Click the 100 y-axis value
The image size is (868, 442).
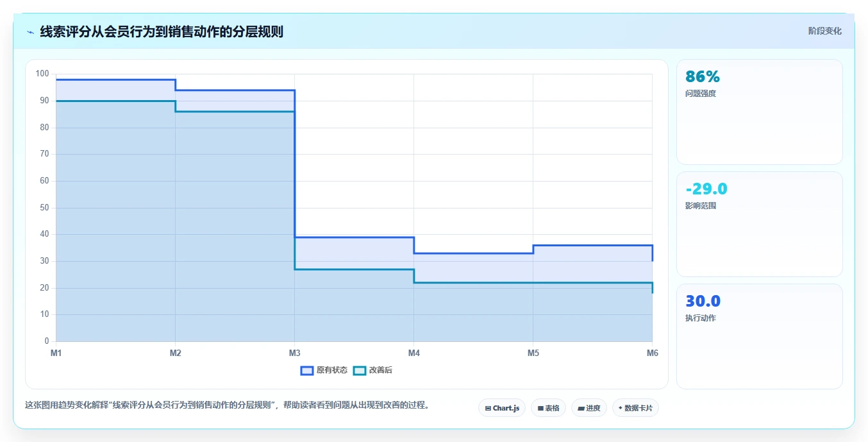pyautogui.click(x=42, y=74)
